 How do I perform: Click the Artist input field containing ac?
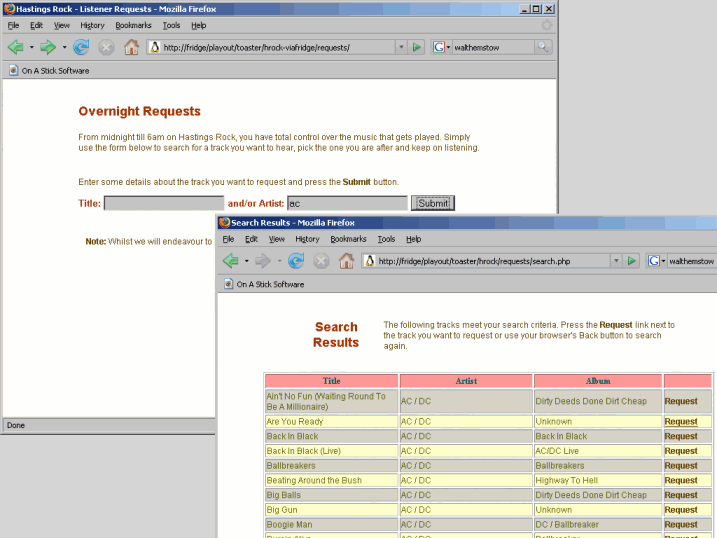click(x=347, y=203)
